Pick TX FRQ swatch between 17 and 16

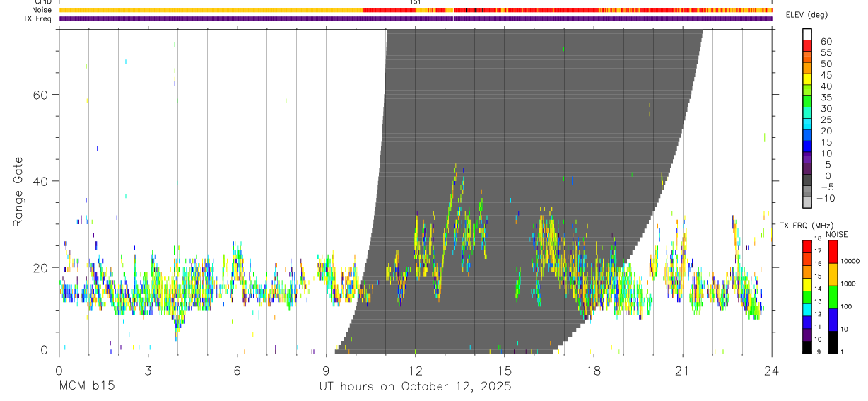coord(807,259)
